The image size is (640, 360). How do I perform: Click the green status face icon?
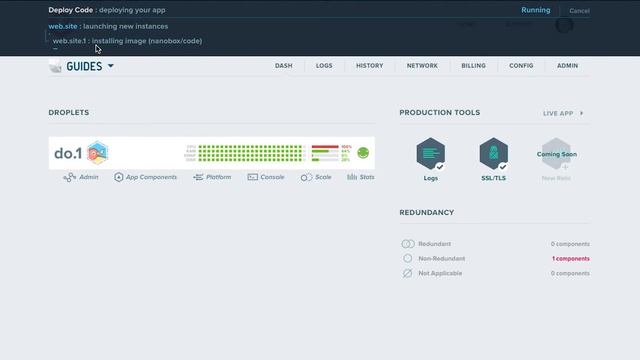[363, 153]
